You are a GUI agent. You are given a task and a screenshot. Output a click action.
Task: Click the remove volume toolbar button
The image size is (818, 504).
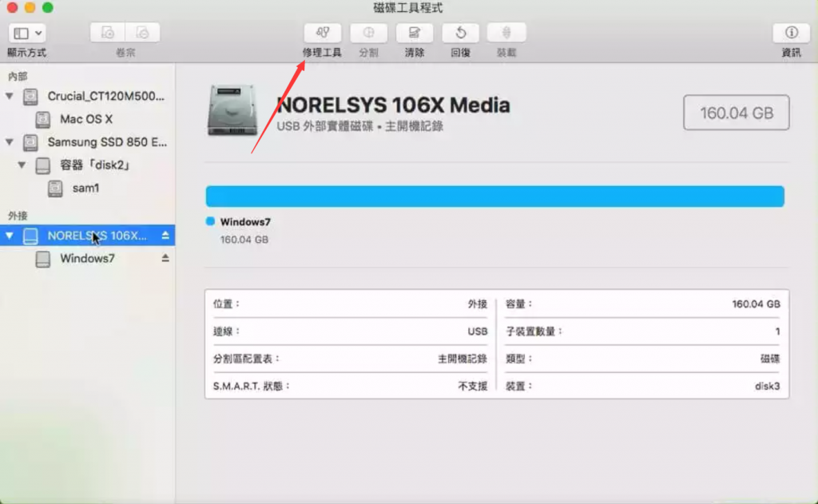[142, 33]
